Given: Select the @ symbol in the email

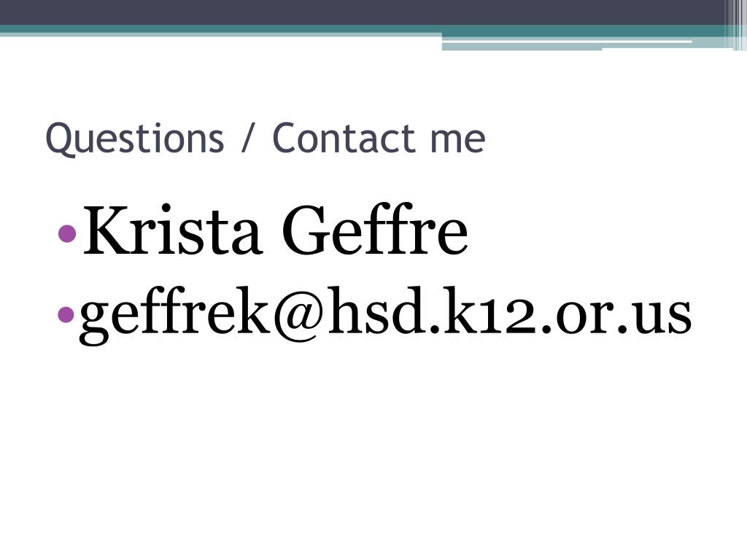Looking at the screenshot, I should 299,315.
